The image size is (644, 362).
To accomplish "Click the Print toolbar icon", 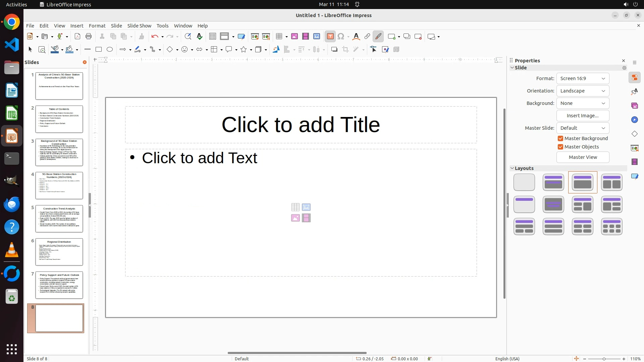I will coord(89,37).
